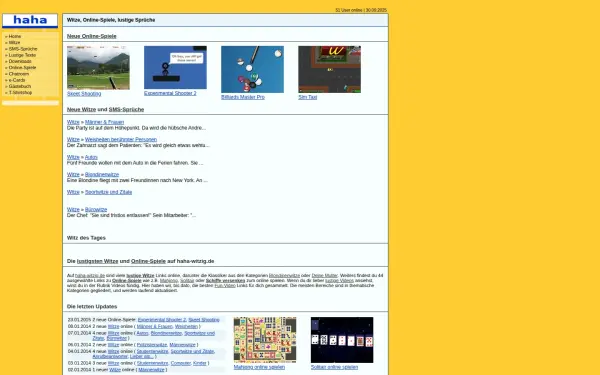600x375 pixels.
Task: Open the Computer link in the 03.01.2014 update
Action: [x=181, y=363]
